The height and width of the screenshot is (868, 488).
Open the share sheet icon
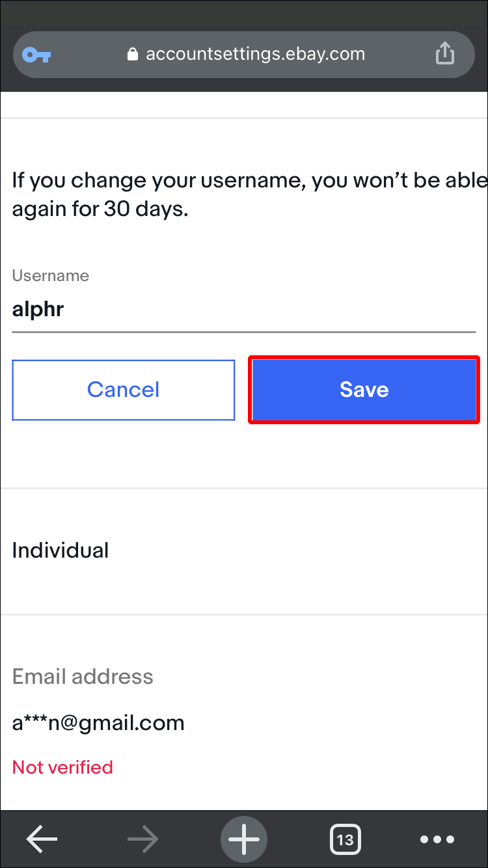(444, 54)
